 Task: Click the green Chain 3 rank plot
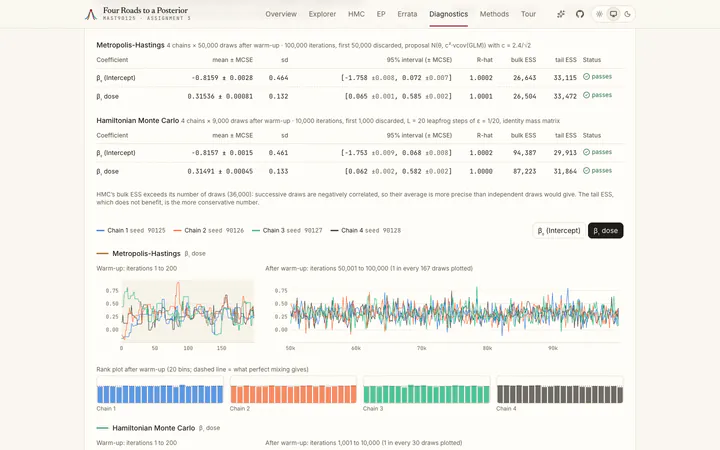click(426, 390)
